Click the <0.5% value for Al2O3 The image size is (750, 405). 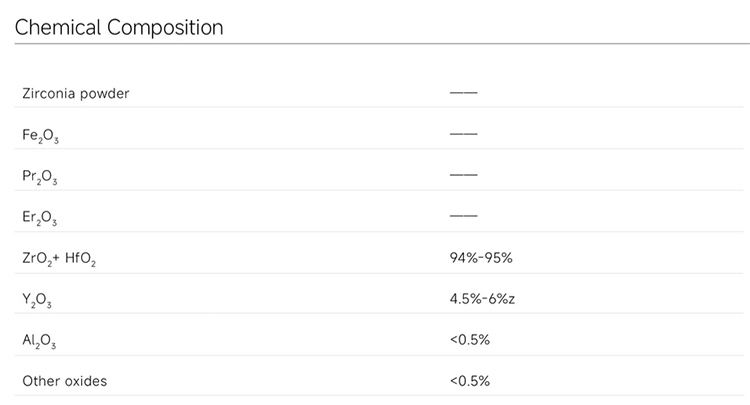(470, 340)
